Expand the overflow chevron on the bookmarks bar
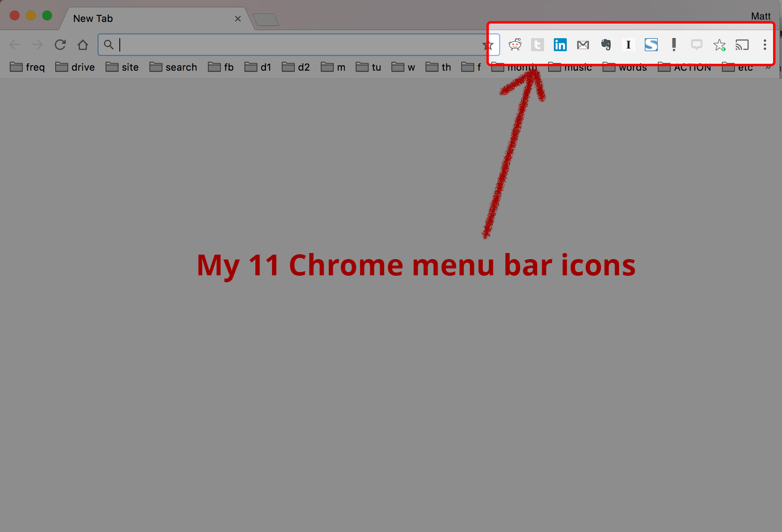The width and height of the screenshot is (782, 532). (x=769, y=67)
